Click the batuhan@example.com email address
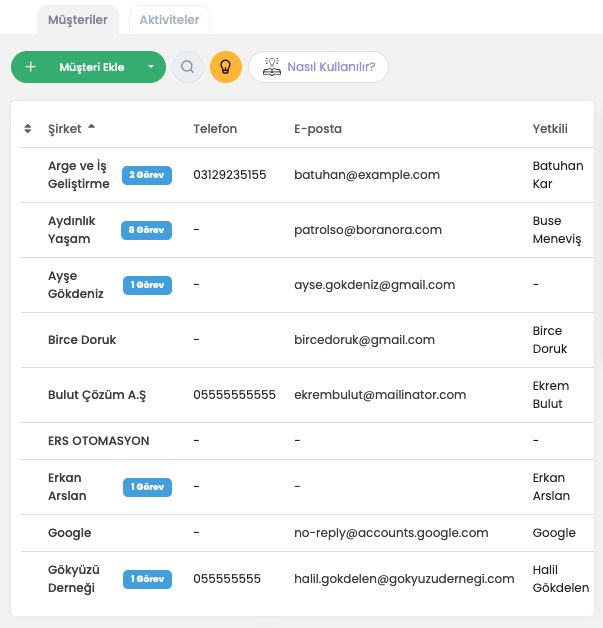 [x=366, y=175]
